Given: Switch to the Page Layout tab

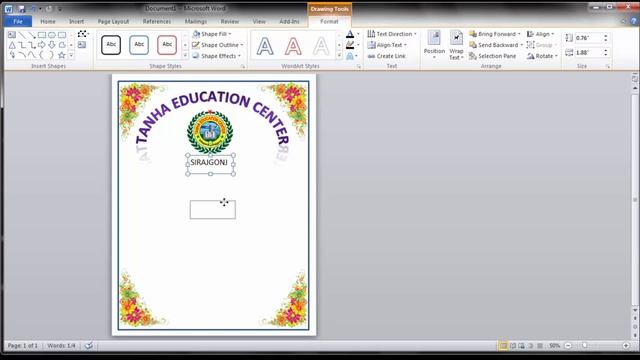Looking at the screenshot, I should point(113,21).
